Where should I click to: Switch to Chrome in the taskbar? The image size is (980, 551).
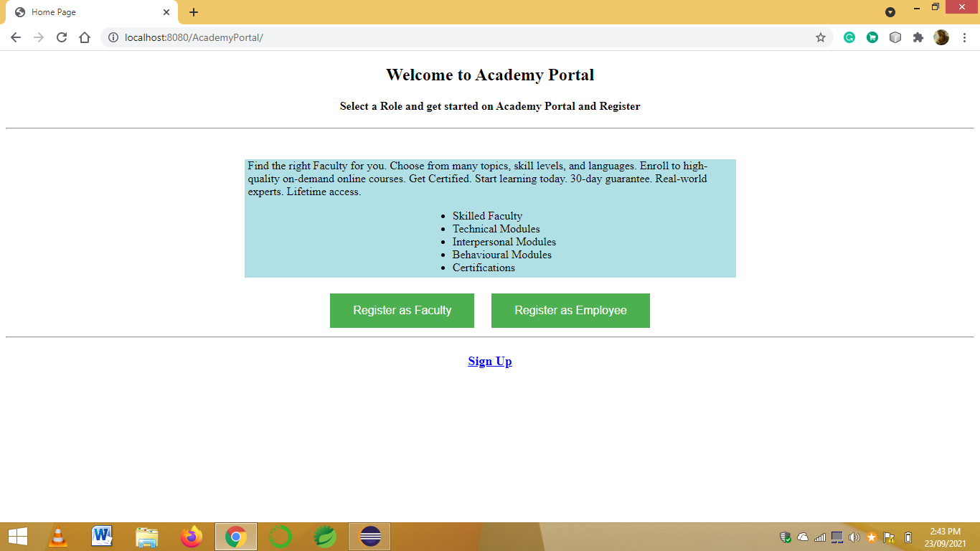(236, 537)
